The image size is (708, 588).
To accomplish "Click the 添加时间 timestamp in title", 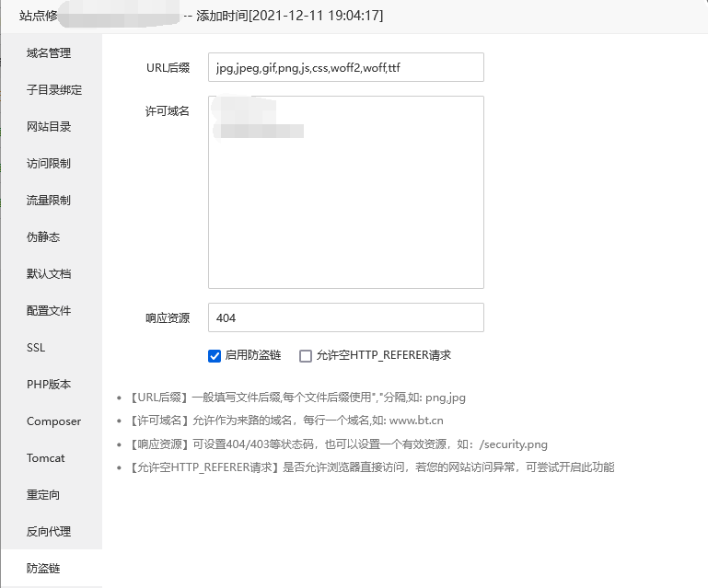I will click(x=289, y=16).
